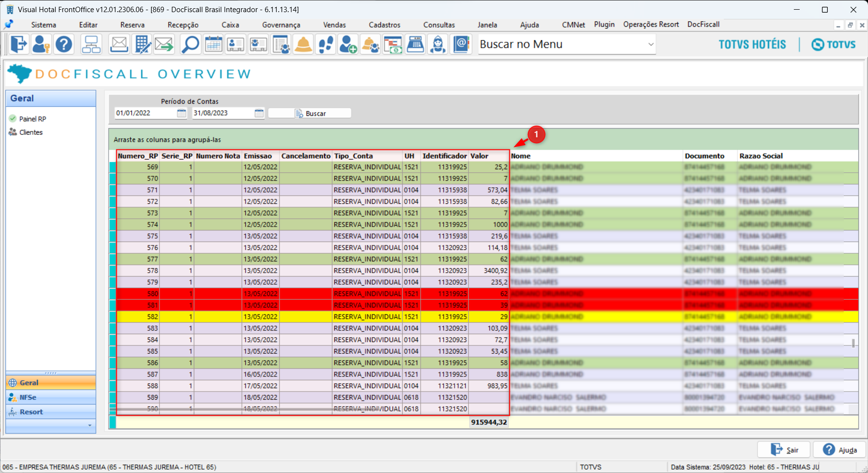
Task: Click the Tipo_Conta column header
Action: [x=367, y=156]
